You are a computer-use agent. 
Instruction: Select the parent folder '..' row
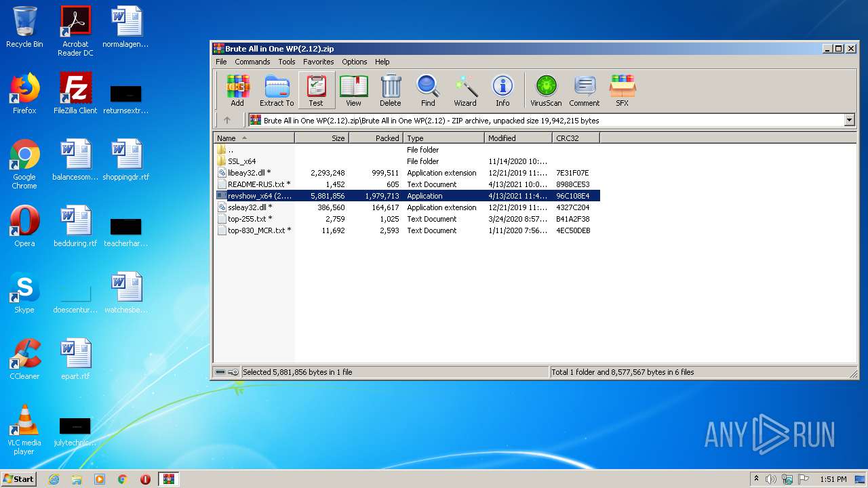[x=407, y=150]
